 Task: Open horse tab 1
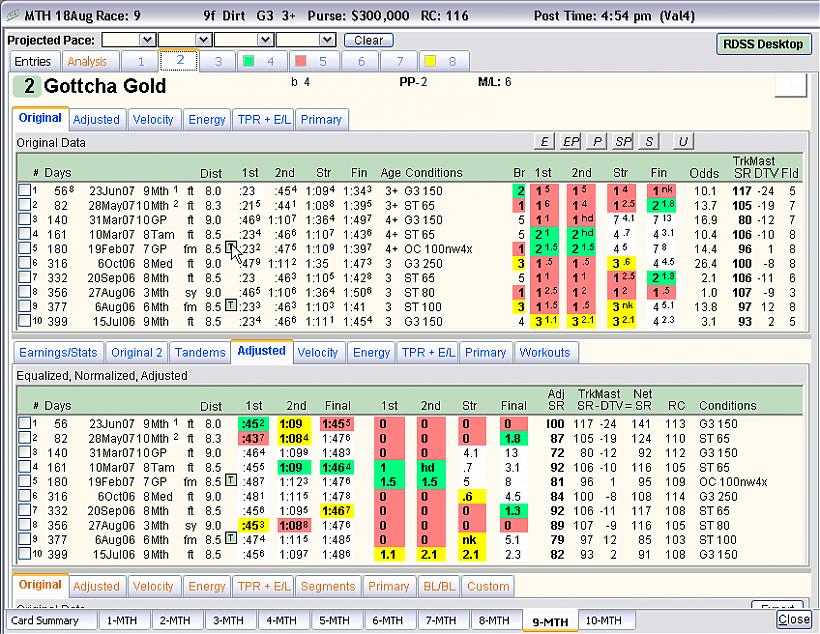140,61
